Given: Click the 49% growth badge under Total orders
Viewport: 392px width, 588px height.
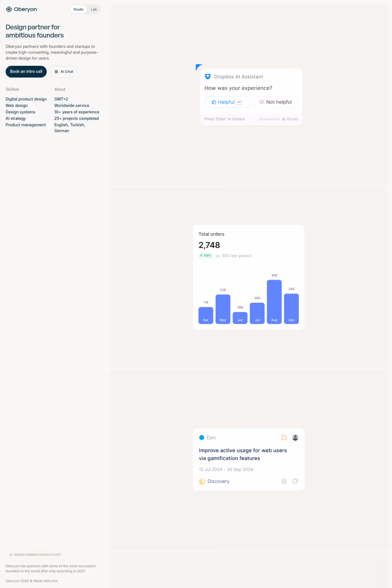Looking at the screenshot, I should point(205,255).
